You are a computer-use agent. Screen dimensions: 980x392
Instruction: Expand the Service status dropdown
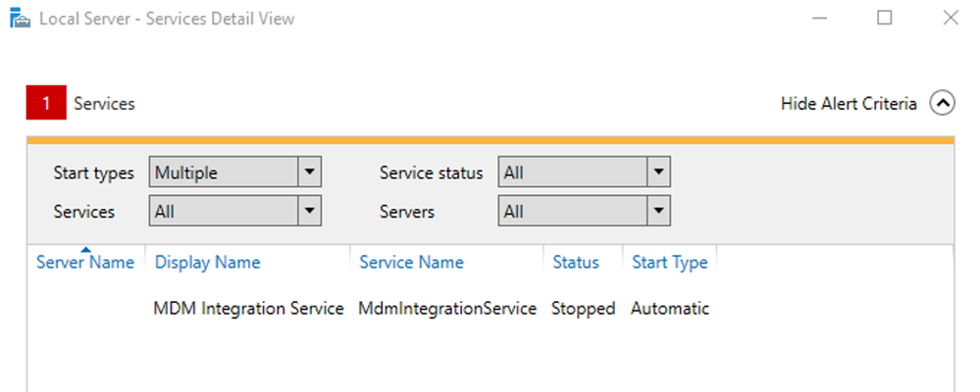(658, 172)
